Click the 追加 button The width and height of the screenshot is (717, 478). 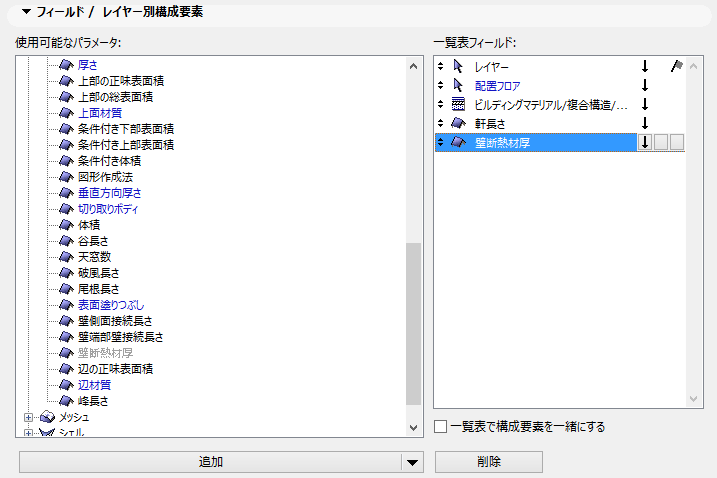click(210, 462)
